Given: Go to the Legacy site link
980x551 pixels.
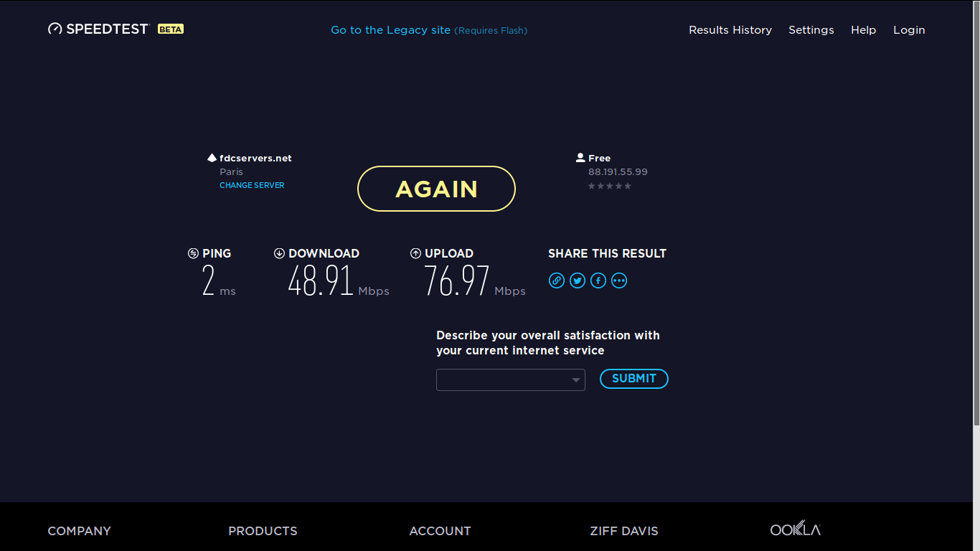Looking at the screenshot, I should pyautogui.click(x=390, y=30).
